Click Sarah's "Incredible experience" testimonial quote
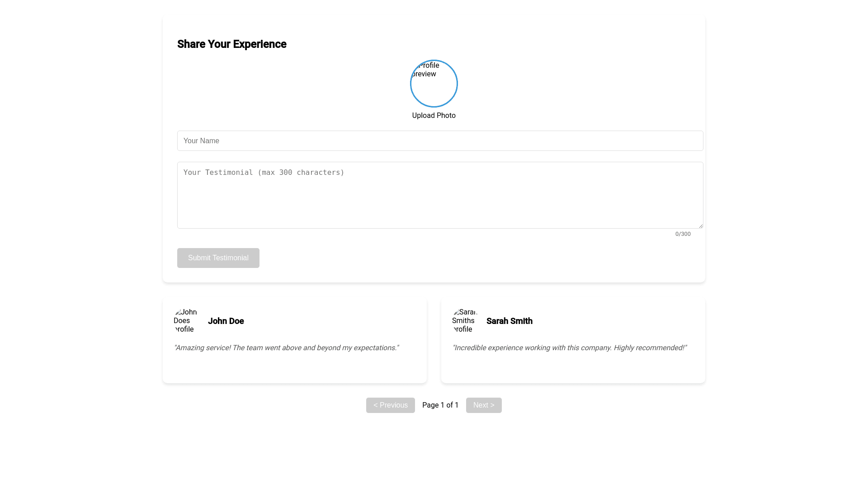Image resolution: width=868 pixels, height=488 pixels. 569,348
